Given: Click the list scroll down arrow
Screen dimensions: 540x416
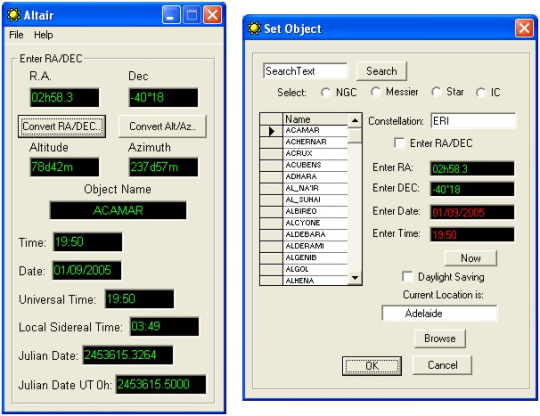Looking at the screenshot, I should (355, 277).
